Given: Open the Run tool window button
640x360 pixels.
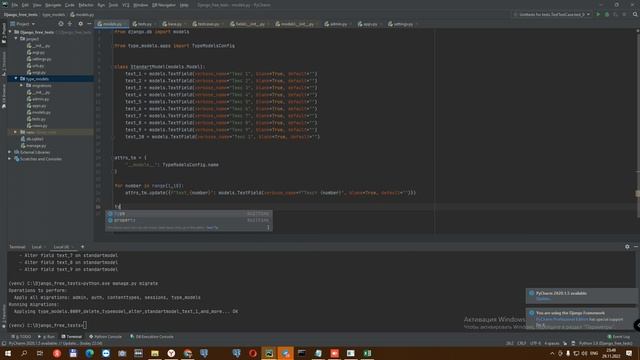Looking at the screenshot, I should coord(47,337).
